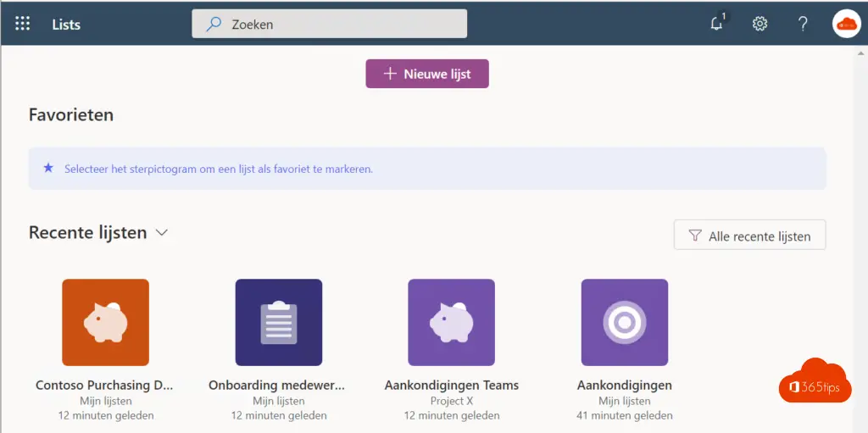
Task: Click the Aankondigingen Teams list name
Action: pyautogui.click(x=451, y=386)
